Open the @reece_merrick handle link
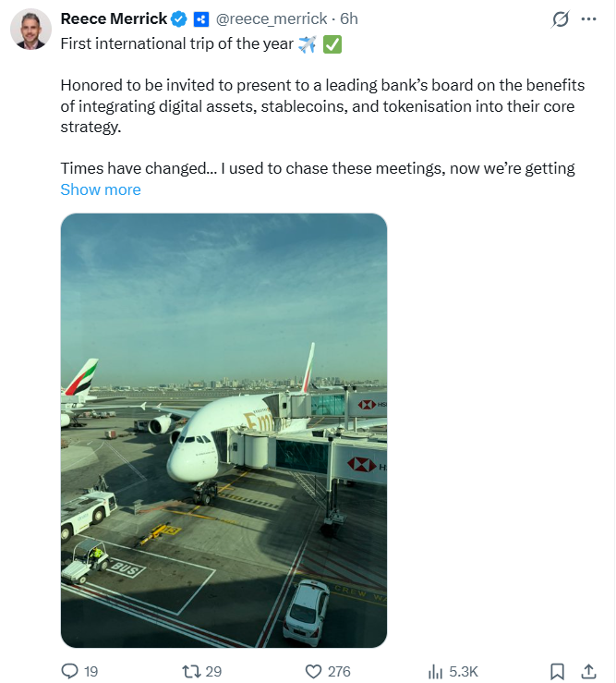The height and width of the screenshot is (683, 616). pyautogui.click(x=274, y=18)
